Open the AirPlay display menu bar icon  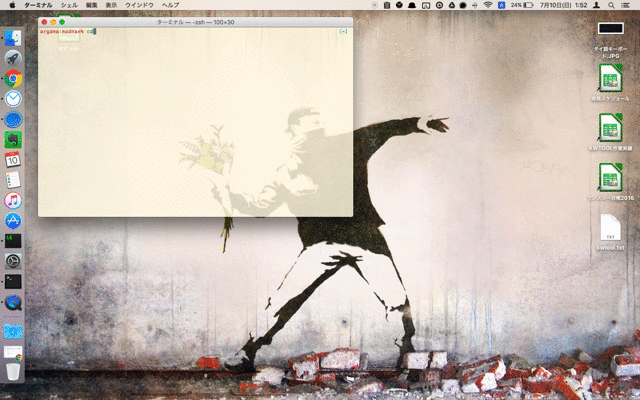[426, 5]
